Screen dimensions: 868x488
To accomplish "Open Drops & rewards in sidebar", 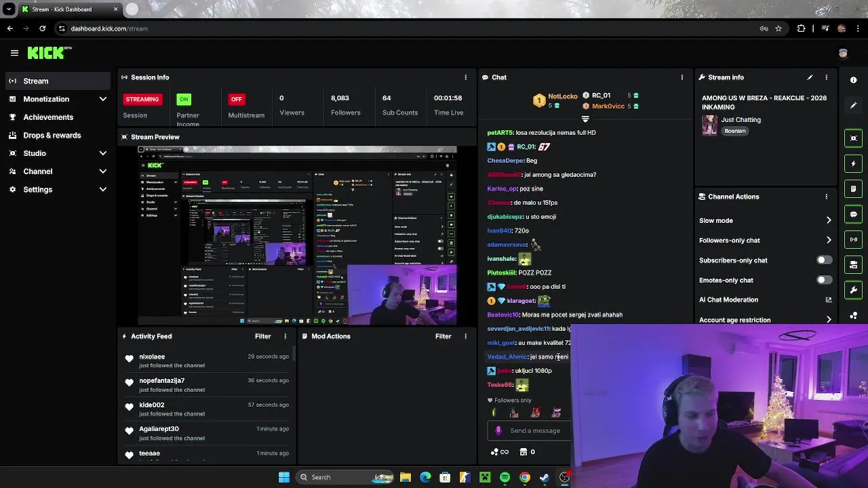I will coord(58,136).
